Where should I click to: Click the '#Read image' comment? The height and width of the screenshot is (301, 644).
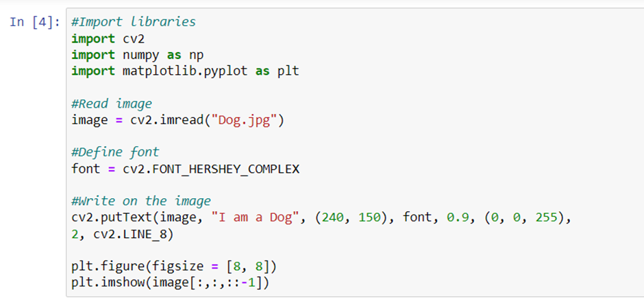point(111,104)
